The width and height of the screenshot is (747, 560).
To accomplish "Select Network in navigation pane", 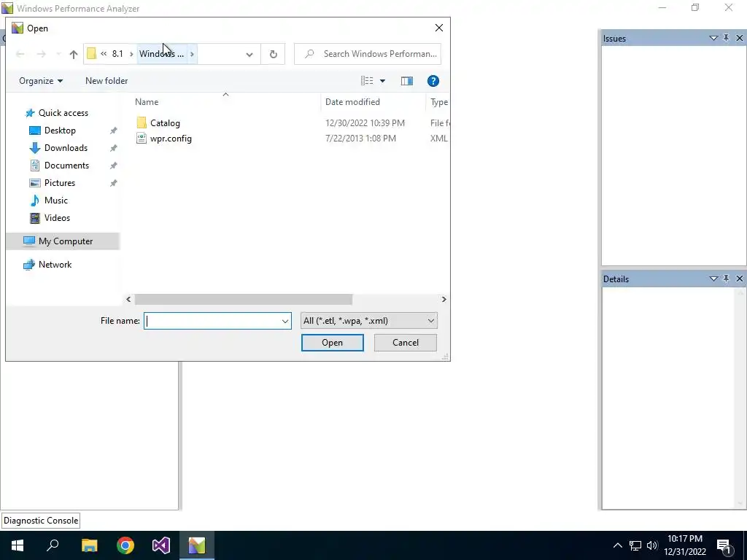I will click(x=55, y=265).
